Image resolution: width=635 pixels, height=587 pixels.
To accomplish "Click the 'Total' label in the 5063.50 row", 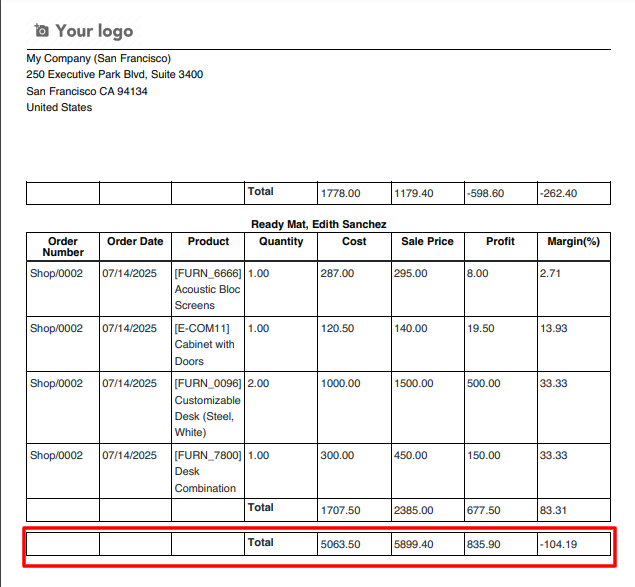I will (x=261, y=542).
